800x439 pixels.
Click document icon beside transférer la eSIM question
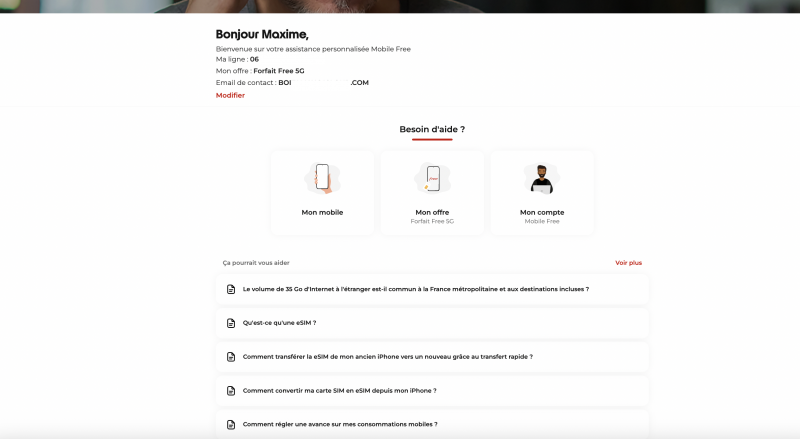pyautogui.click(x=231, y=357)
